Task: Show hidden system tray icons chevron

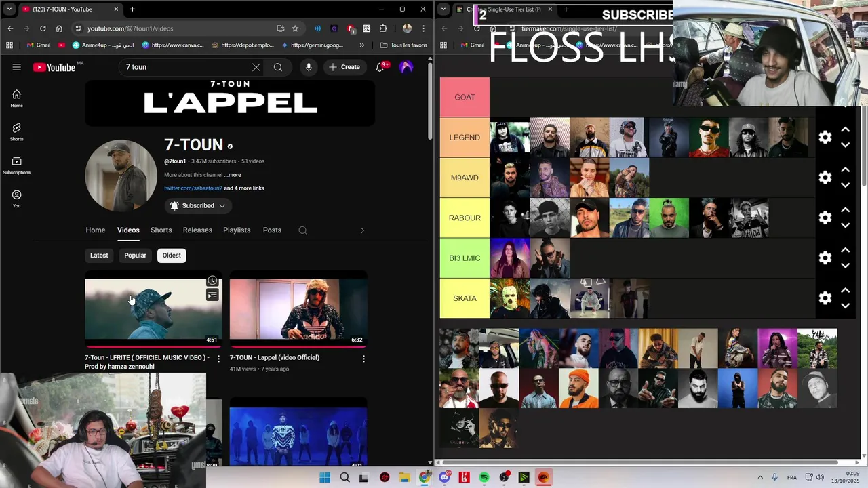Action: coord(760,478)
